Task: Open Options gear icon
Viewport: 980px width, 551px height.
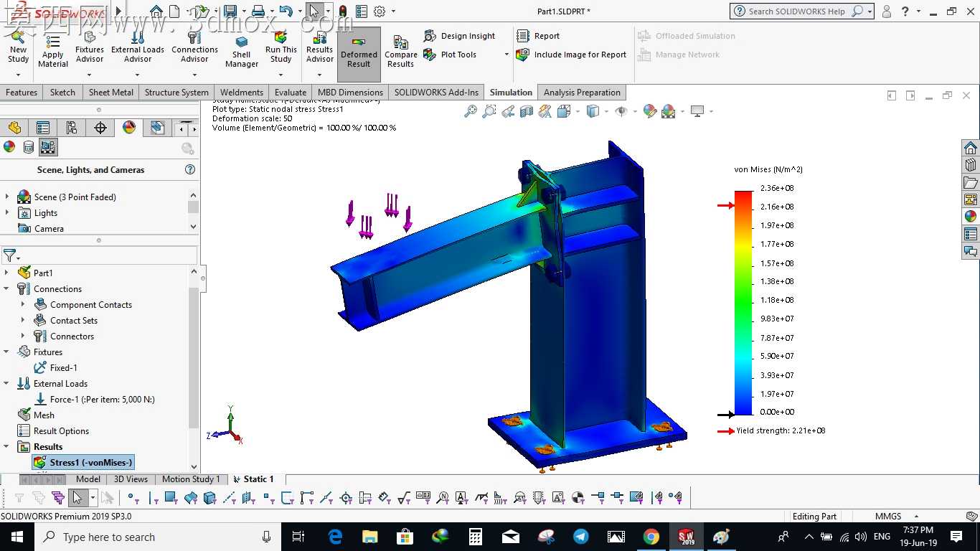Action: [380, 11]
